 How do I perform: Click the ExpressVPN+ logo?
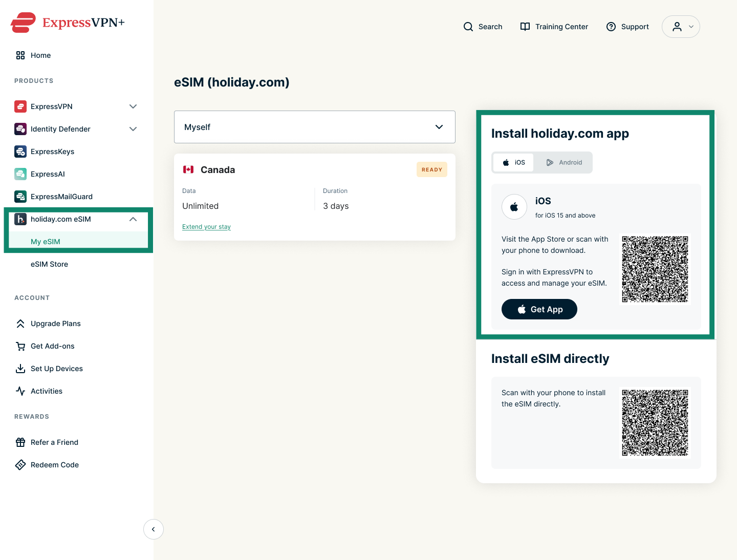pyautogui.click(x=68, y=23)
